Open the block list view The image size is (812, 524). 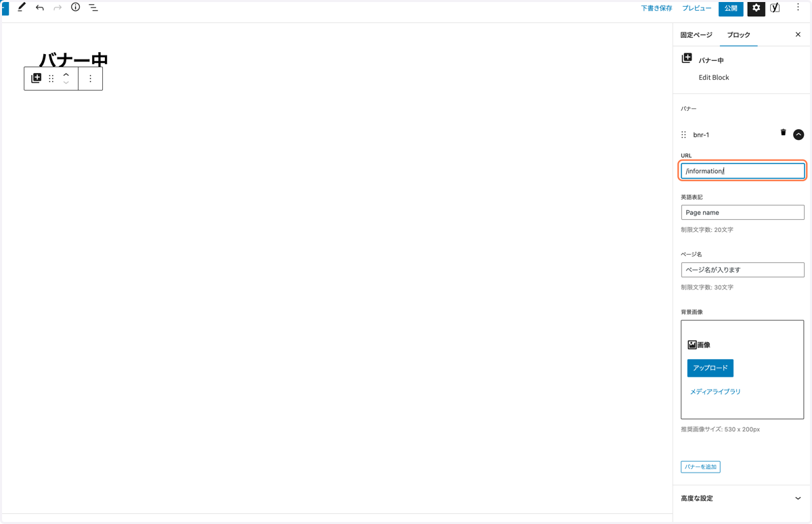(93, 7)
